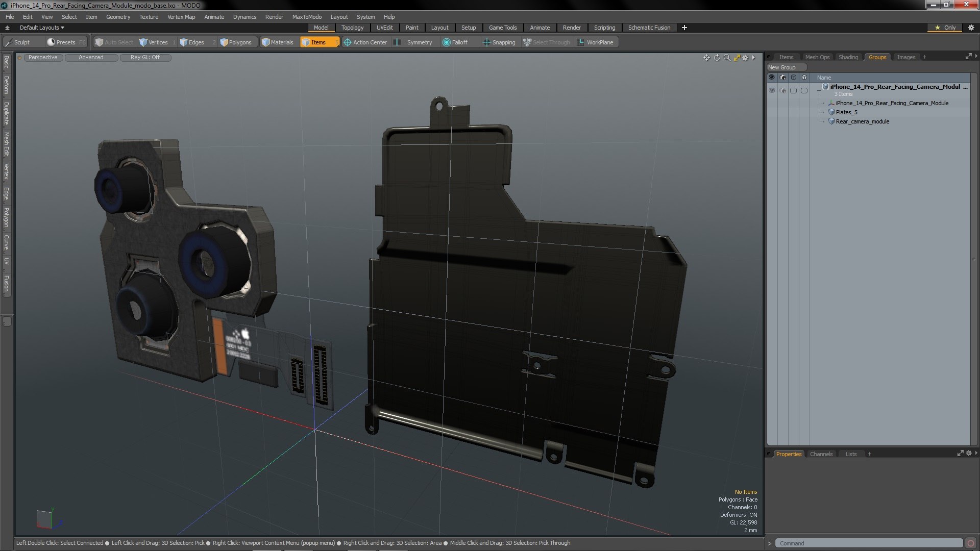The image size is (980, 551).
Task: Toggle Symmetry in the toolbar
Action: click(x=414, y=42)
